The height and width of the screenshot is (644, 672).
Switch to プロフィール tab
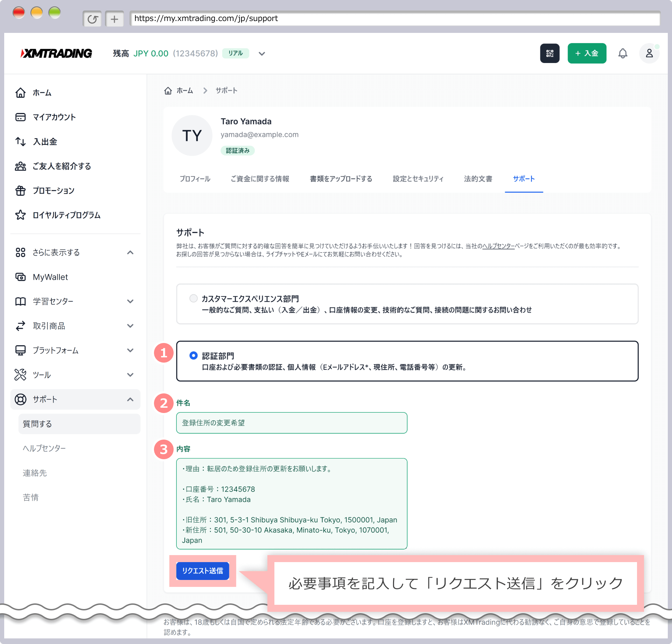pyautogui.click(x=195, y=179)
